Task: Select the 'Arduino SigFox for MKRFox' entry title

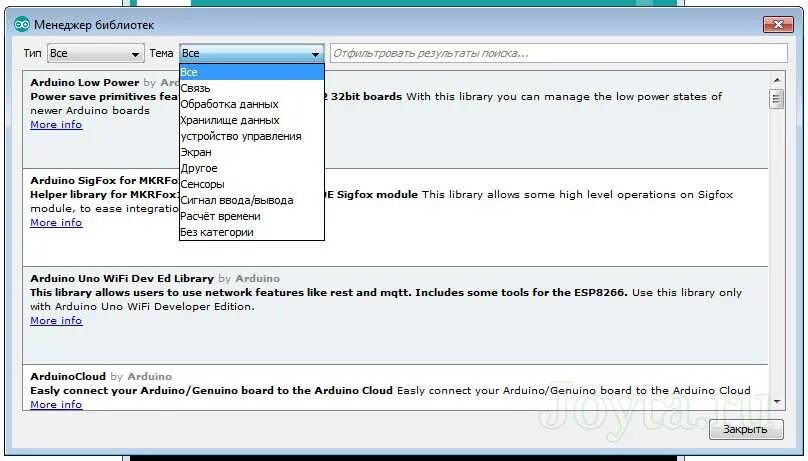Action: pos(104,180)
